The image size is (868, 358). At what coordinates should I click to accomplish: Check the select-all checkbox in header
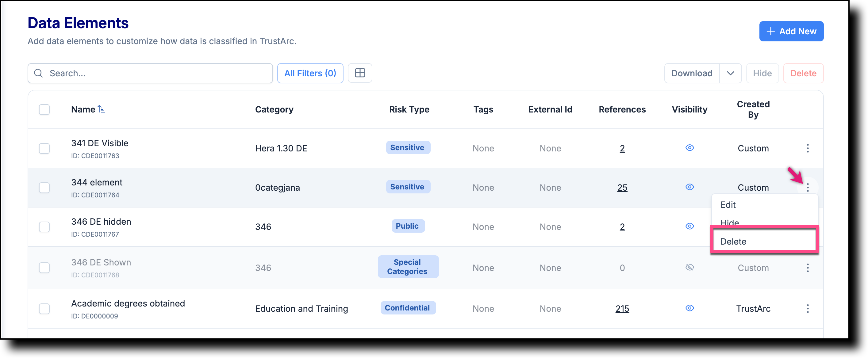pos(44,109)
